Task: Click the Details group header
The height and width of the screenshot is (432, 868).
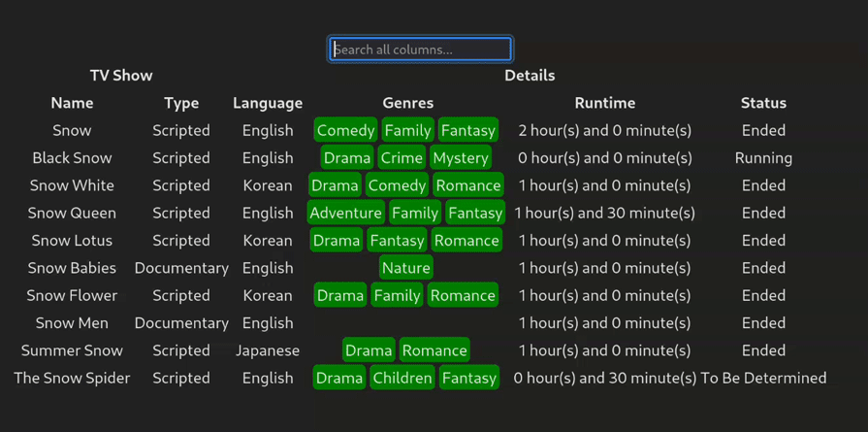Action: (x=530, y=76)
